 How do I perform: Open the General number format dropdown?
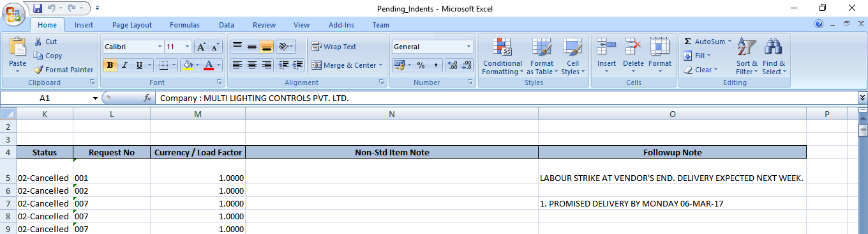[468, 47]
